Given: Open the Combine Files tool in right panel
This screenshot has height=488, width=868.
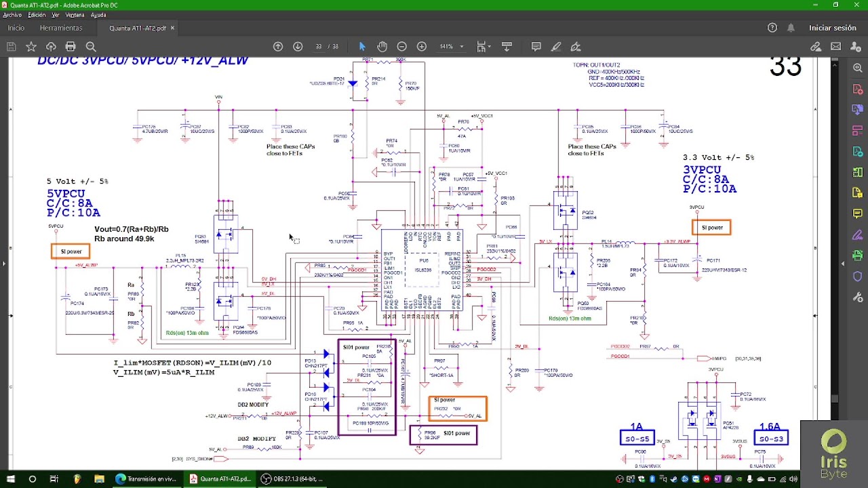Looking at the screenshot, I should pyautogui.click(x=857, y=110).
